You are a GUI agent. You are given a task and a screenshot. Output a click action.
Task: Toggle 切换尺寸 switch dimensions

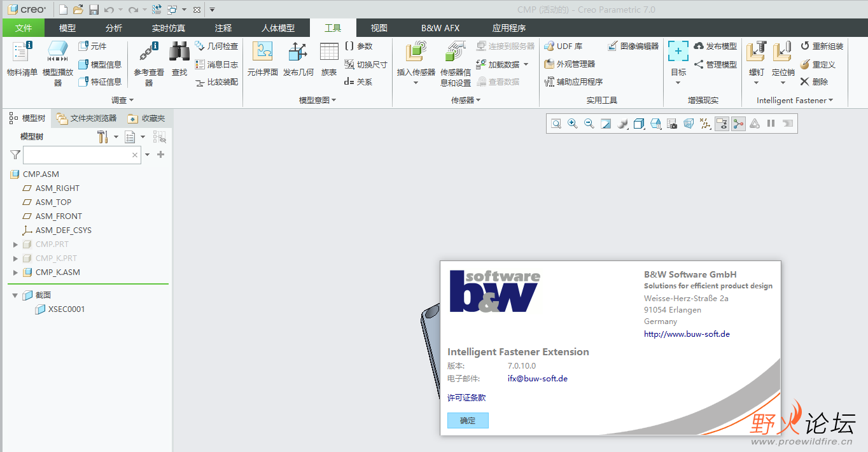point(366,64)
